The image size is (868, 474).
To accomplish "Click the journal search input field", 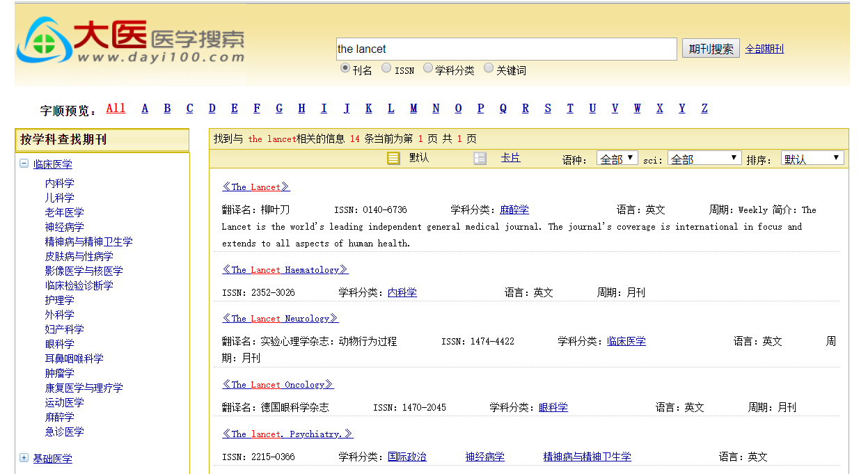I will coord(507,49).
